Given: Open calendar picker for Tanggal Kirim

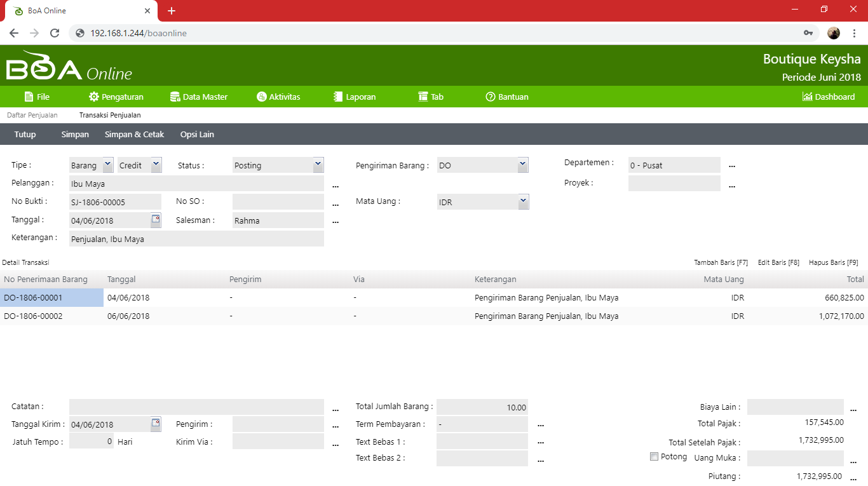Looking at the screenshot, I should tap(156, 424).
